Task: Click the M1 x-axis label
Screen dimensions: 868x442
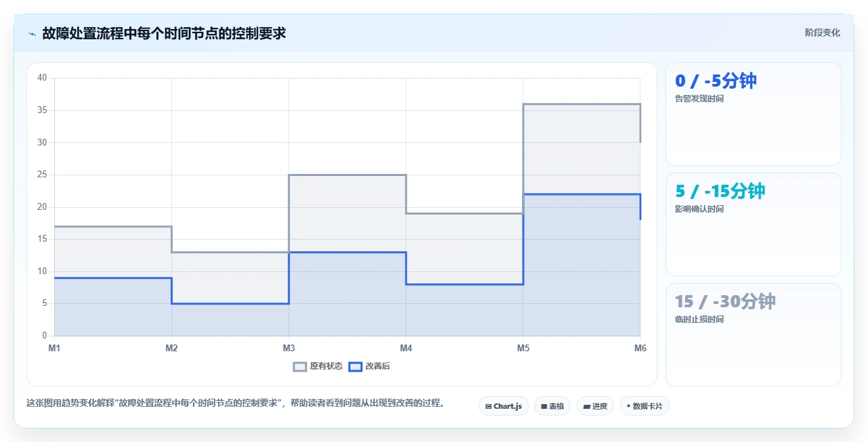Action: point(54,348)
